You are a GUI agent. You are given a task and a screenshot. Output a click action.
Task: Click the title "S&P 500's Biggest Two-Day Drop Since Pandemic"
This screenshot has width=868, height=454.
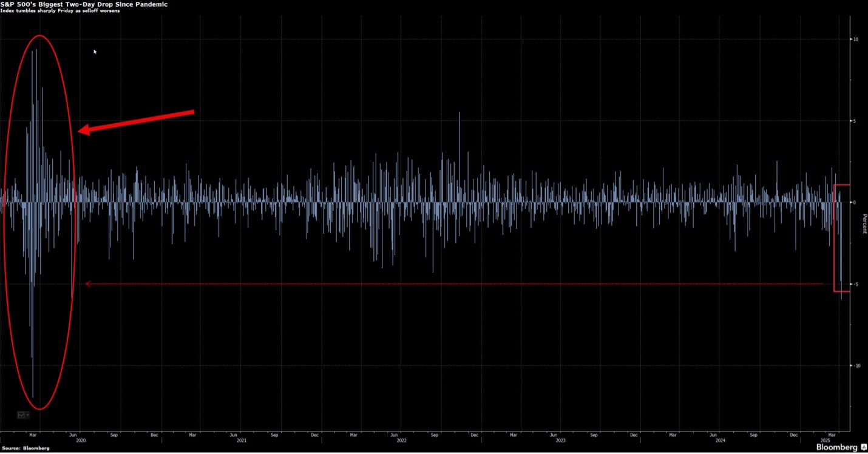click(84, 4)
